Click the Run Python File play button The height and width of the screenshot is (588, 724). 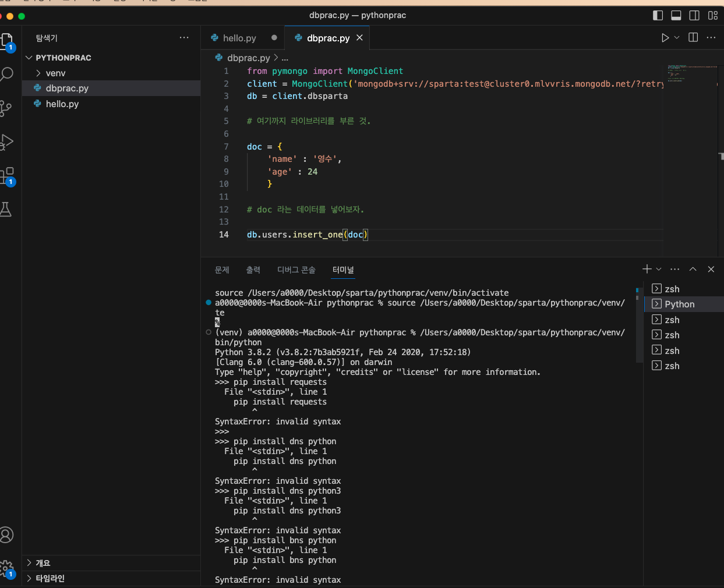665,38
